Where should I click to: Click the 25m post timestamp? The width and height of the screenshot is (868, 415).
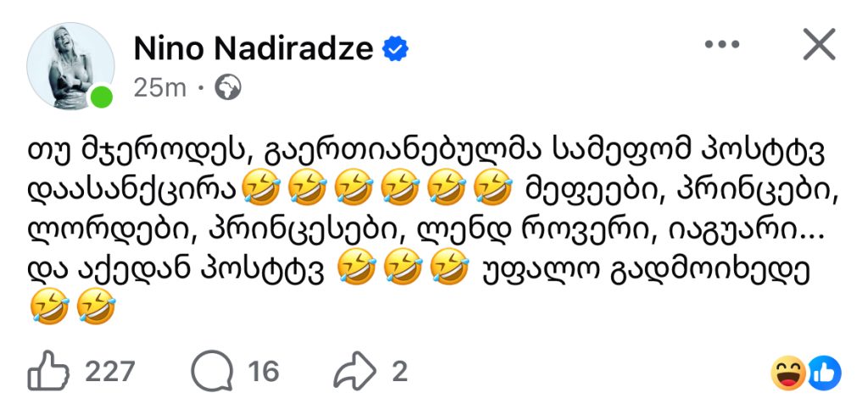pos(159,86)
